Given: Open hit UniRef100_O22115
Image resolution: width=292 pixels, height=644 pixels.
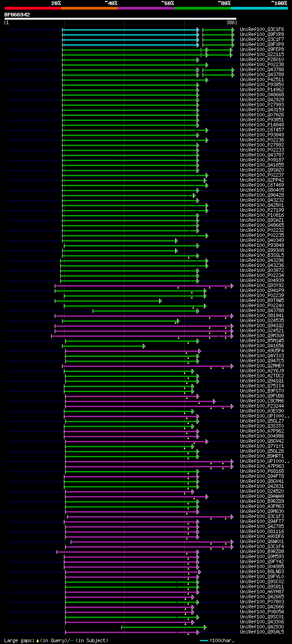Looking at the screenshot, I should [x=262, y=55].
